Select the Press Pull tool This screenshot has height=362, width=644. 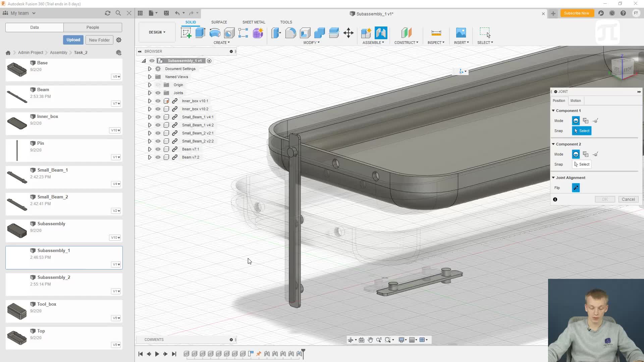(x=276, y=33)
